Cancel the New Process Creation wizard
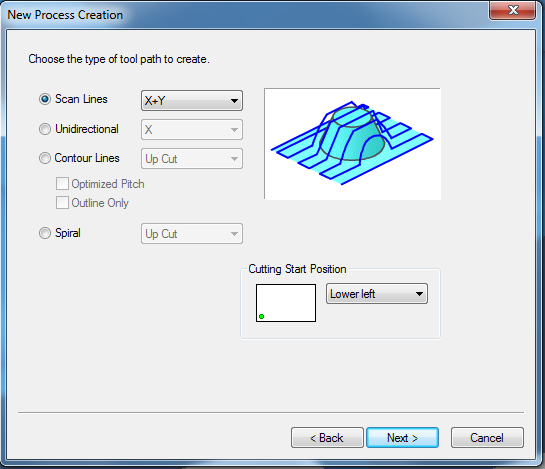545x469 pixels. (x=487, y=438)
